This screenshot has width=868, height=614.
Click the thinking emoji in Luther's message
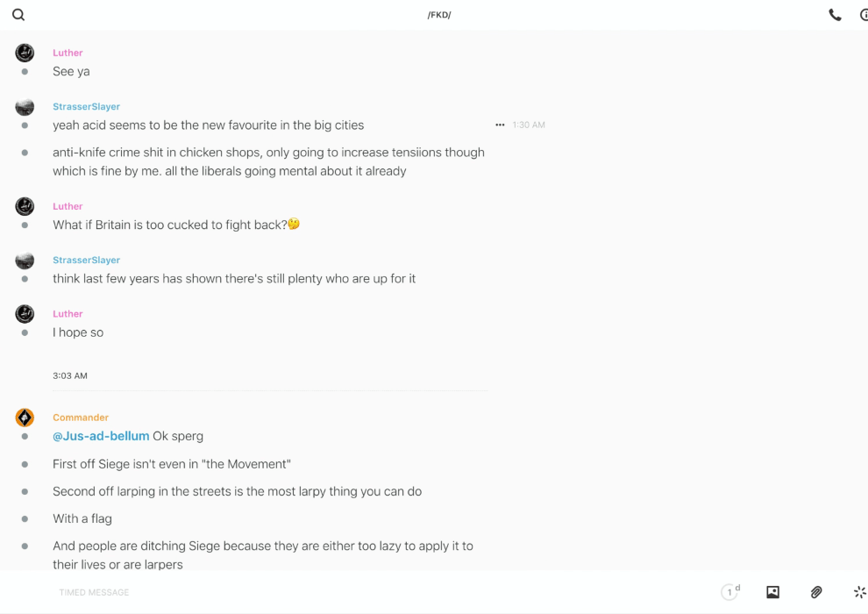294,225
